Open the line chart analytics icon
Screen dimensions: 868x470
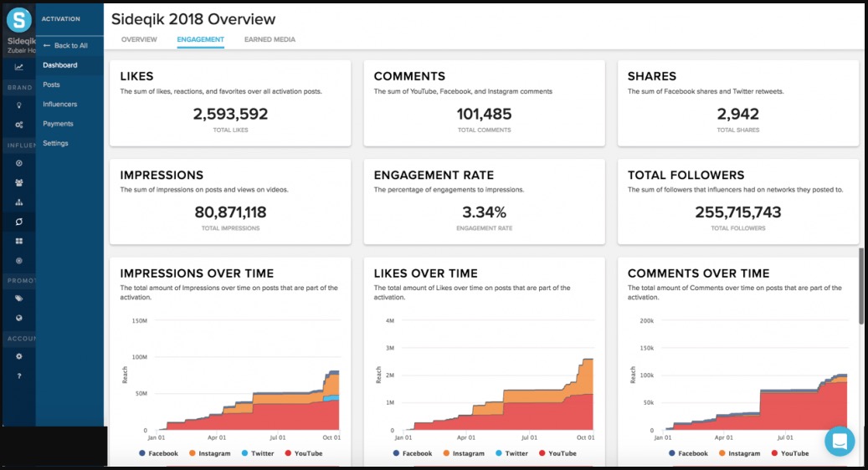18,67
